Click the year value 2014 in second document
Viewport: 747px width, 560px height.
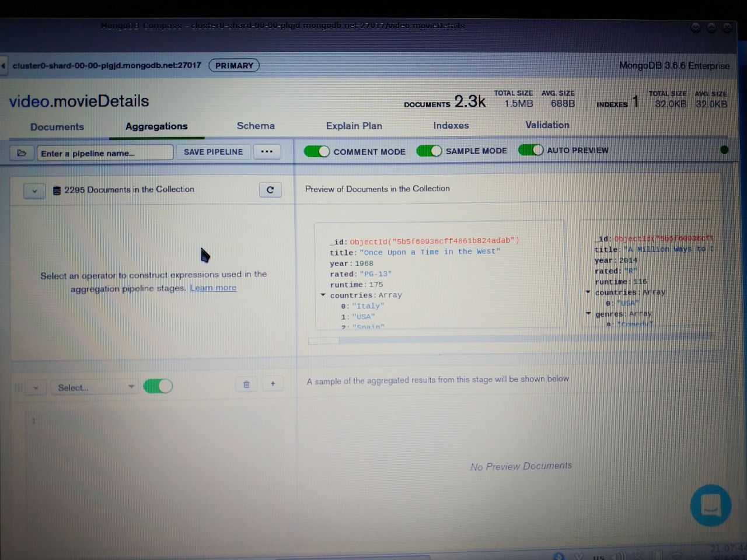[x=628, y=261]
